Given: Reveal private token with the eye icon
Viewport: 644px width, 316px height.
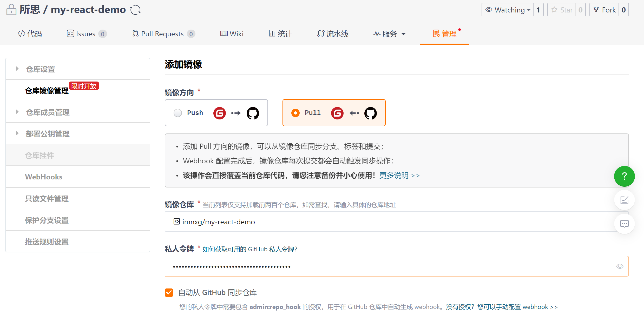Looking at the screenshot, I should pos(620,266).
